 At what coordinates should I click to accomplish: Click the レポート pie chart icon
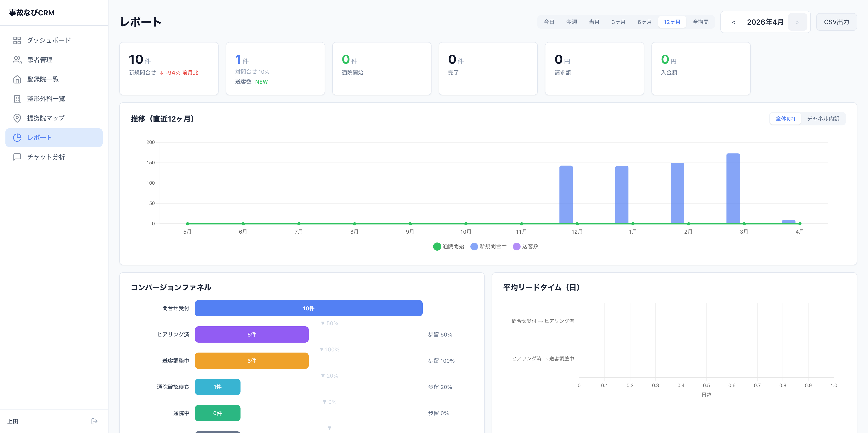coord(17,137)
